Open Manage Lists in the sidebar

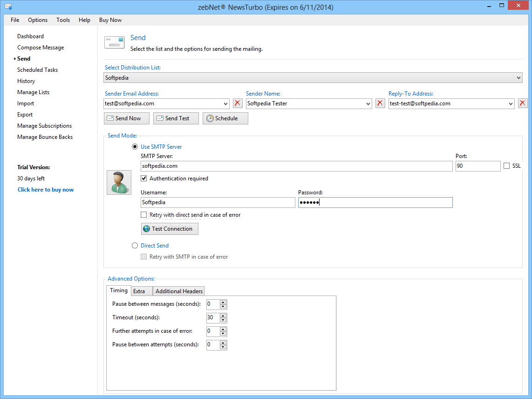[x=33, y=92]
